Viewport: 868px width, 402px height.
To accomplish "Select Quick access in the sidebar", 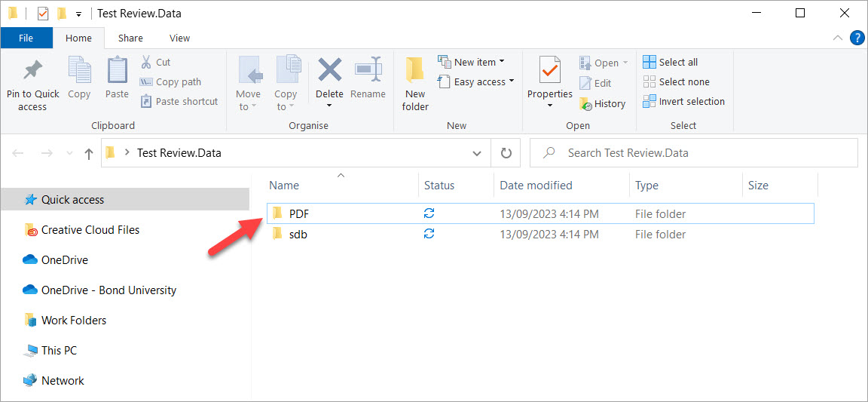I will click(x=125, y=199).
